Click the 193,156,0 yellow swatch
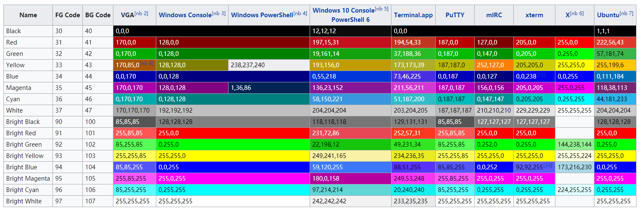This screenshot has width=644, height=213. (x=350, y=65)
